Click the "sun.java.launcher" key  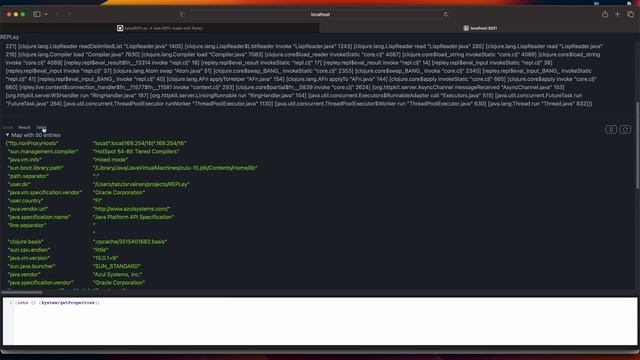(31, 266)
